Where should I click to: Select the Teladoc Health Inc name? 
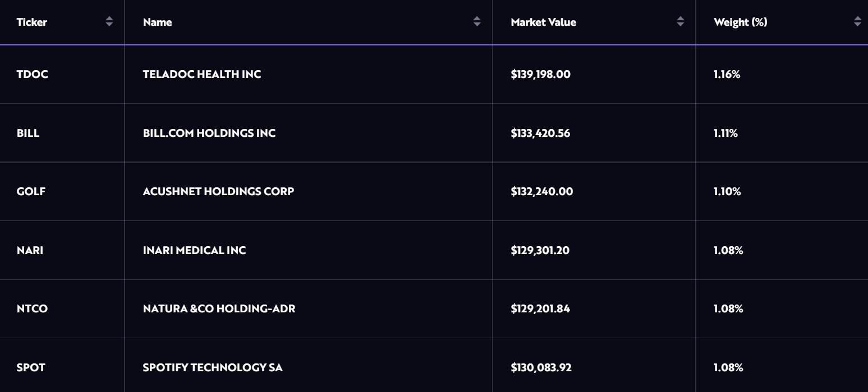click(x=202, y=75)
